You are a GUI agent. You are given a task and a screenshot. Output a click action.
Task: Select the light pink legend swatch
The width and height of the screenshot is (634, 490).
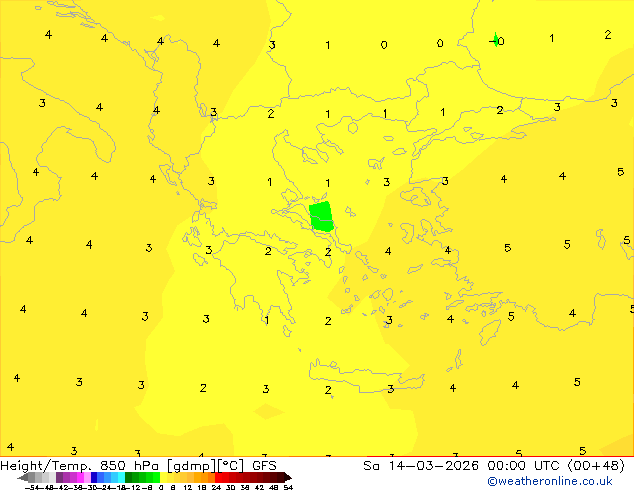(87, 477)
